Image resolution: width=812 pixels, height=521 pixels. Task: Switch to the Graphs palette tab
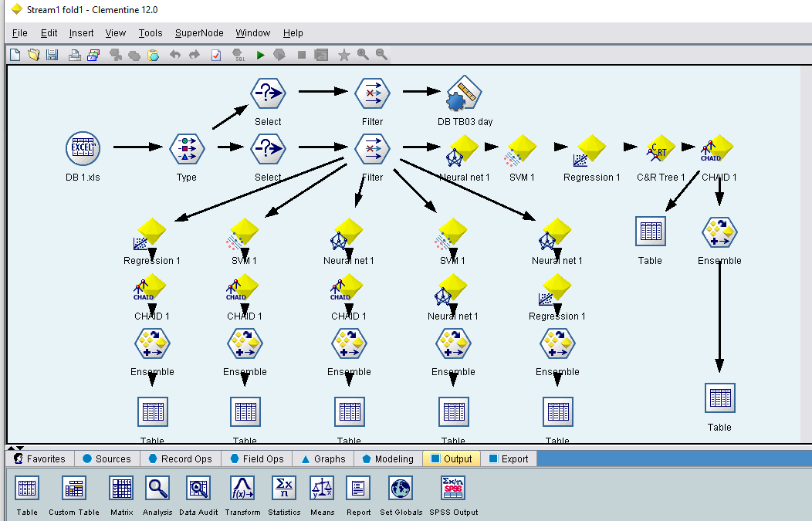pyautogui.click(x=323, y=458)
